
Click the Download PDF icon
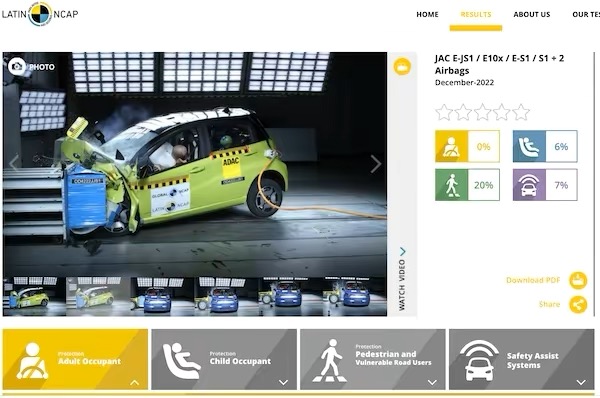[x=578, y=281]
